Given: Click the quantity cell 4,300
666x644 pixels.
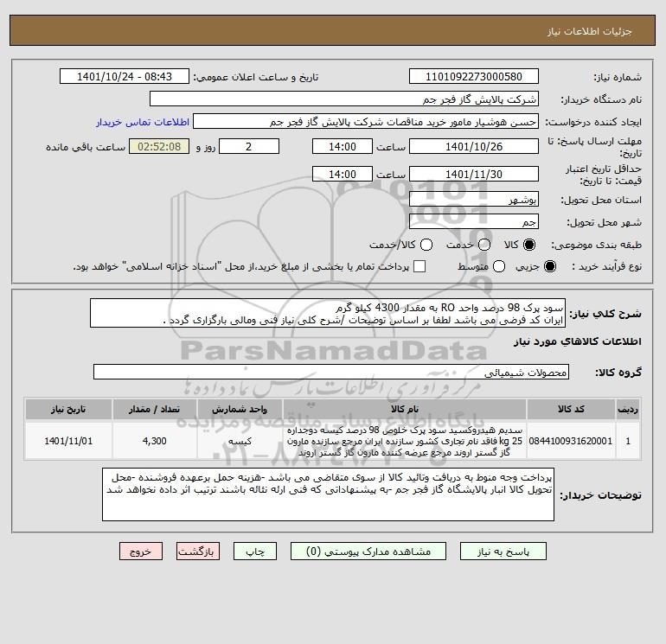Looking at the screenshot, I should click(155, 441).
